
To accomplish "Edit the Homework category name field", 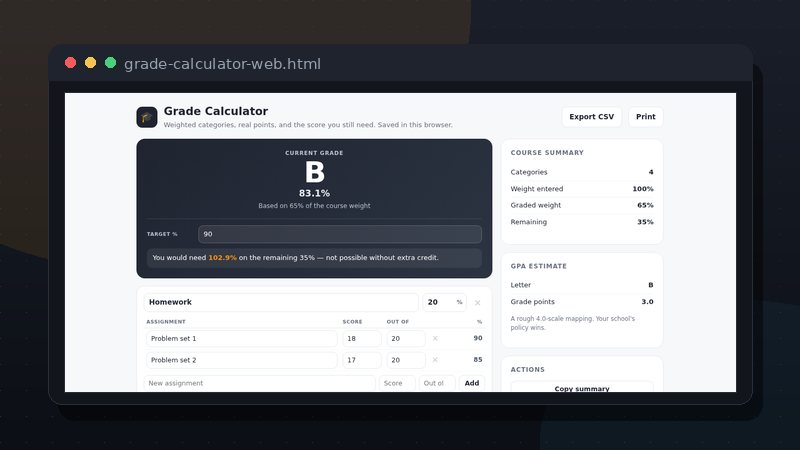I will coord(281,302).
